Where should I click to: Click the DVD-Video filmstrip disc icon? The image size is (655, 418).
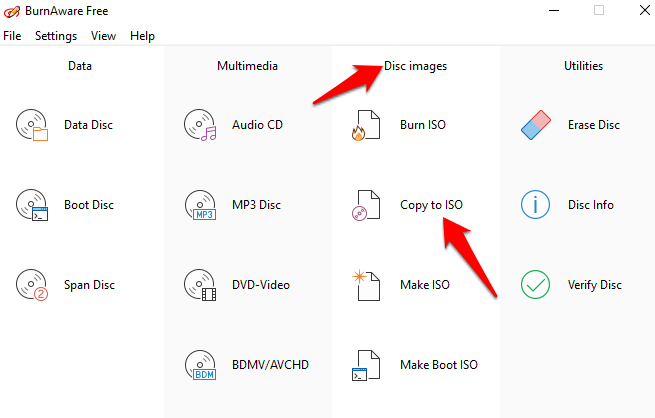tap(200, 285)
